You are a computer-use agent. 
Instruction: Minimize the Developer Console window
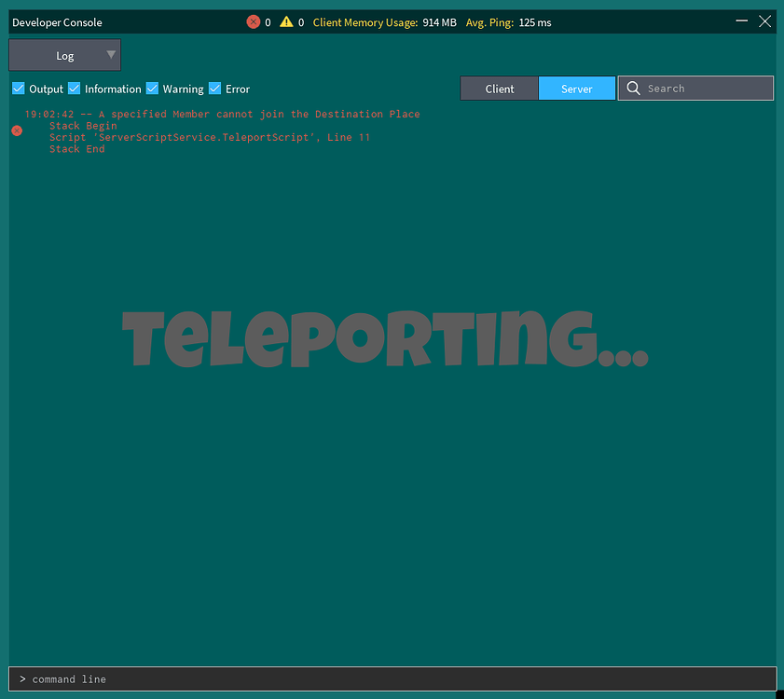(742, 21)
